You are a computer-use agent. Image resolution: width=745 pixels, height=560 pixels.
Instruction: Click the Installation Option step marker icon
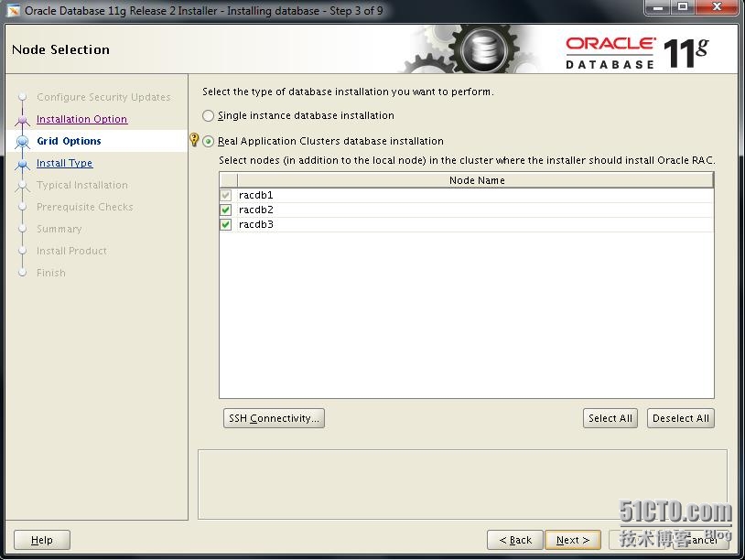(x=22, y=120)
